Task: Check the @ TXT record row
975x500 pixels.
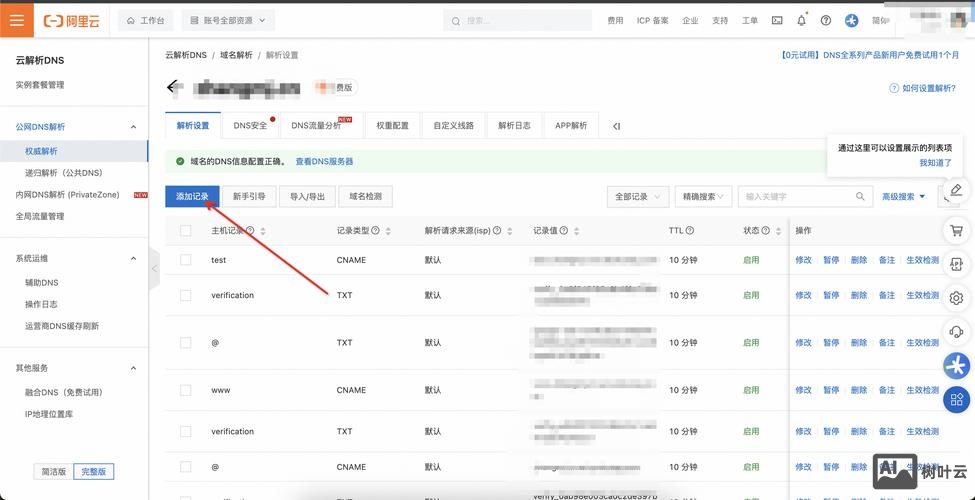Action: 185,343
